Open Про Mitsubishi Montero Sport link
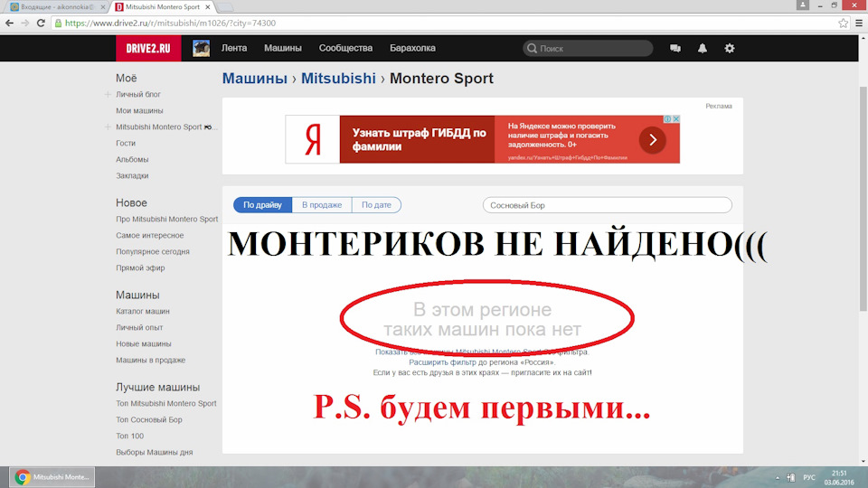Screen dimensions: 868x488 (x=167, y=219)
